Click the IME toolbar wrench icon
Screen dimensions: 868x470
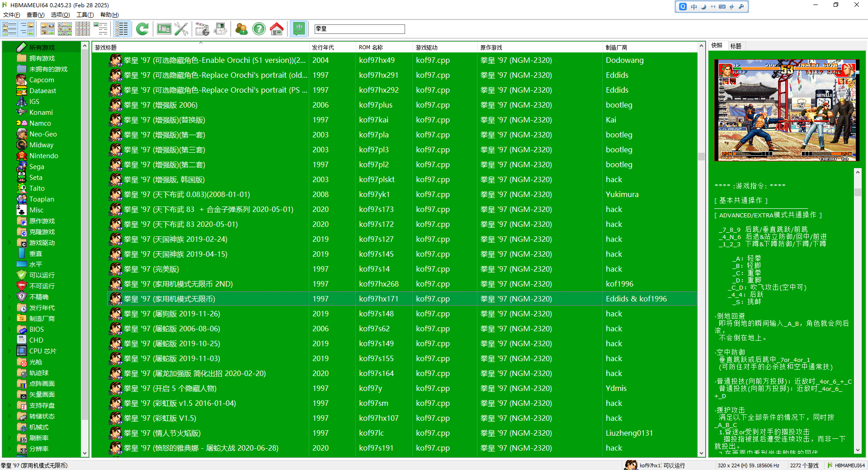(741, 7)
